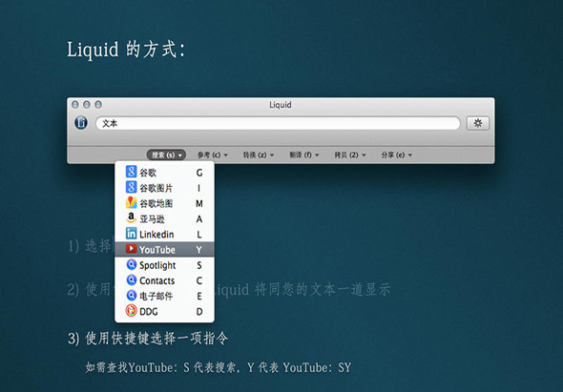Click the magnifier icon beside 电子邮件
The image size is (563, 392).
(x=132, y=296)
